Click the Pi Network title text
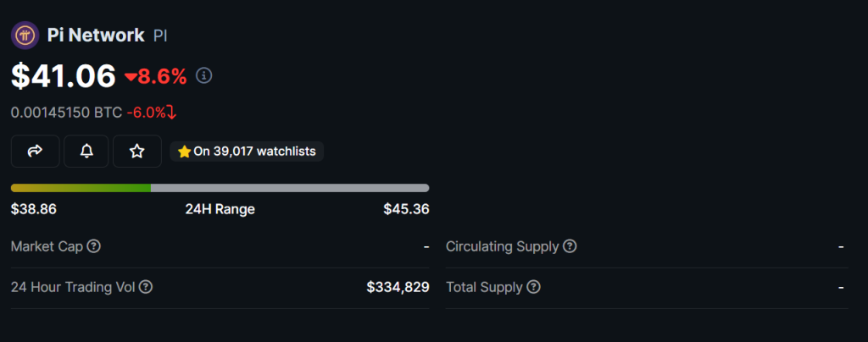Image resolution: width=868 pixels, height=342 pixels. click(x=96, y=36)
